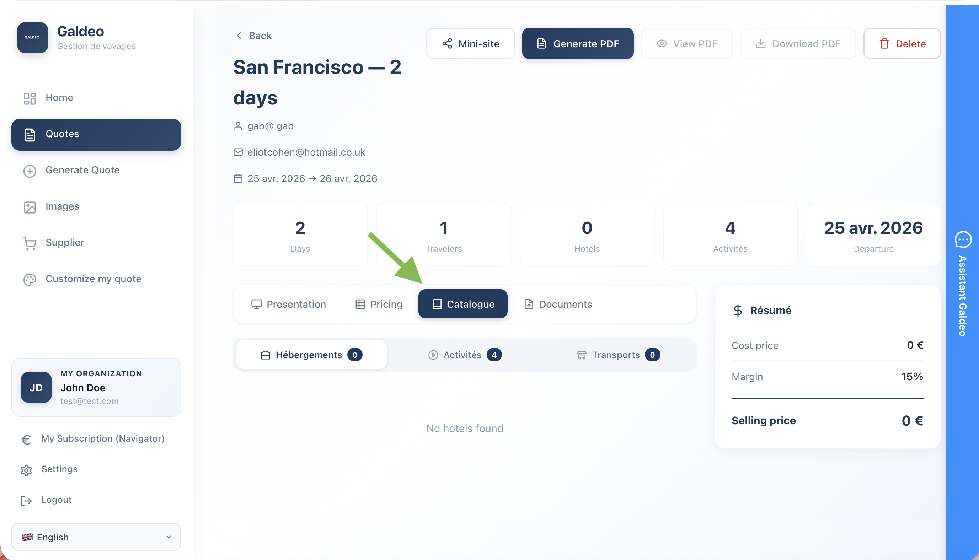Click the Generate PDF button
This screenshot has width=979, height=560.
pyautogui.click(x=578, y=43)
